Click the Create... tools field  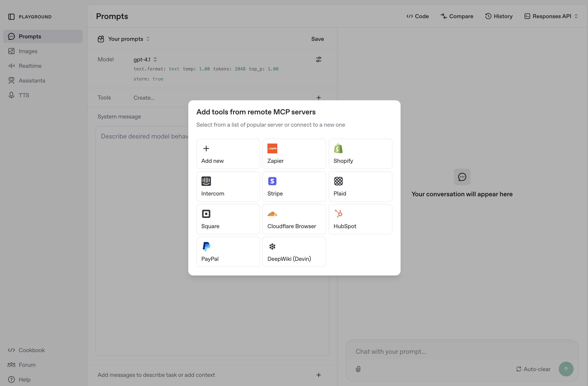144,98
